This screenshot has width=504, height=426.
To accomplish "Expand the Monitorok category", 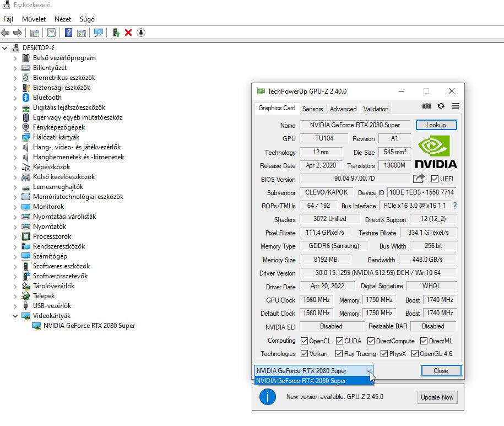I will 15,207.
